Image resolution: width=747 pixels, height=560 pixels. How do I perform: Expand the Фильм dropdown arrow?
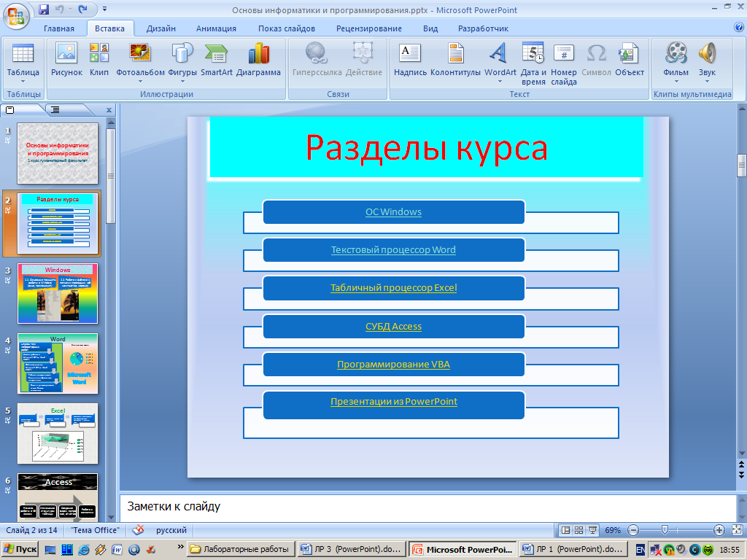pyautogui.click(x=676, y=82)
